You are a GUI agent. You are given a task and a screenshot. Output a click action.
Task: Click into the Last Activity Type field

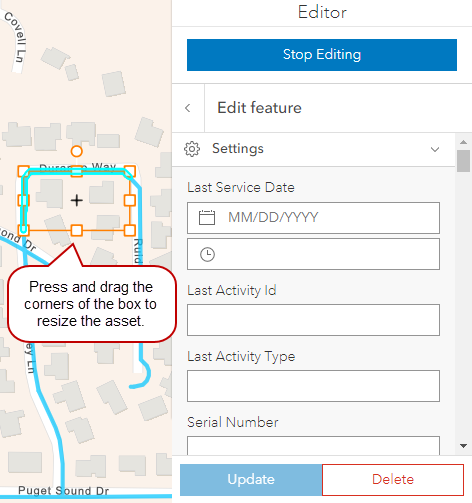click(313, 386)
